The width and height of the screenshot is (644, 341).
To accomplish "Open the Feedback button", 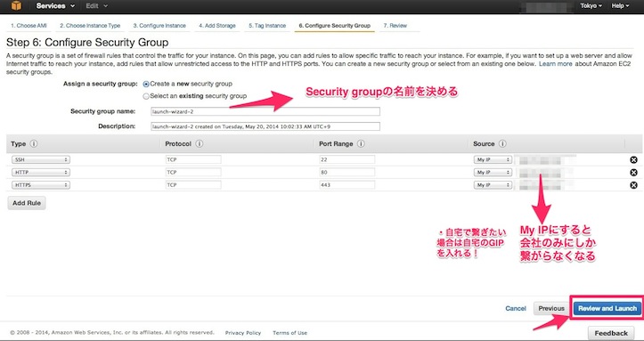I will tap(611, 333).
